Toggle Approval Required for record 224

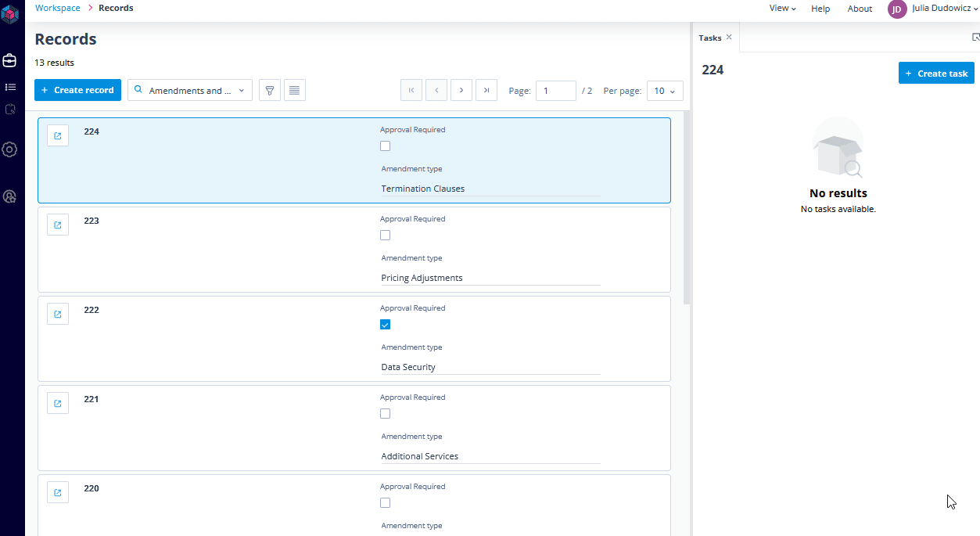(x=385, y=146)
